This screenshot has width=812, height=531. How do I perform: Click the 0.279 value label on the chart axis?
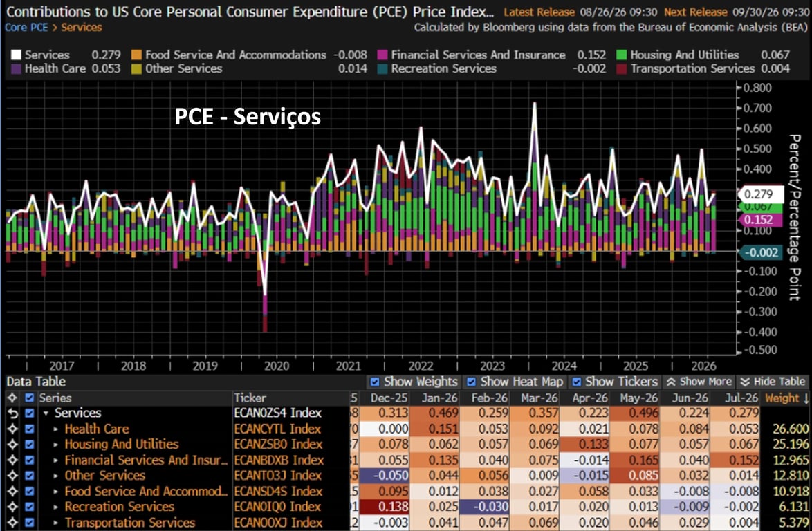760,194
